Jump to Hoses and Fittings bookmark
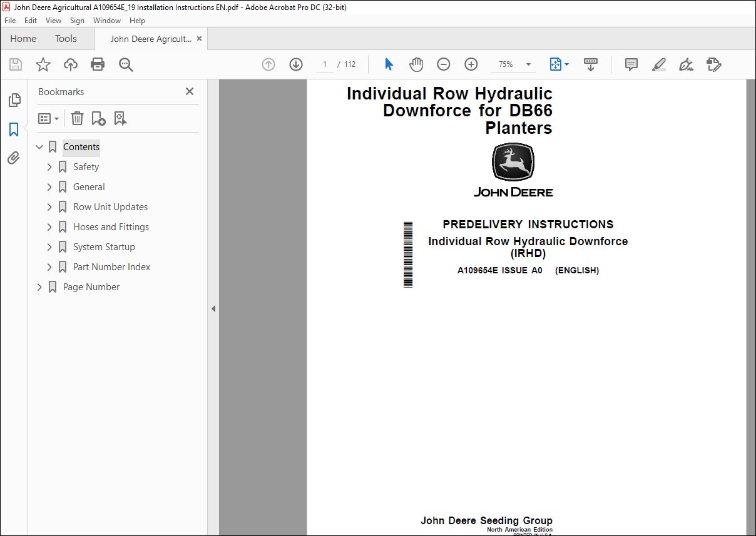The width and height of the screenshot is (756, 536). click(111, 227)
